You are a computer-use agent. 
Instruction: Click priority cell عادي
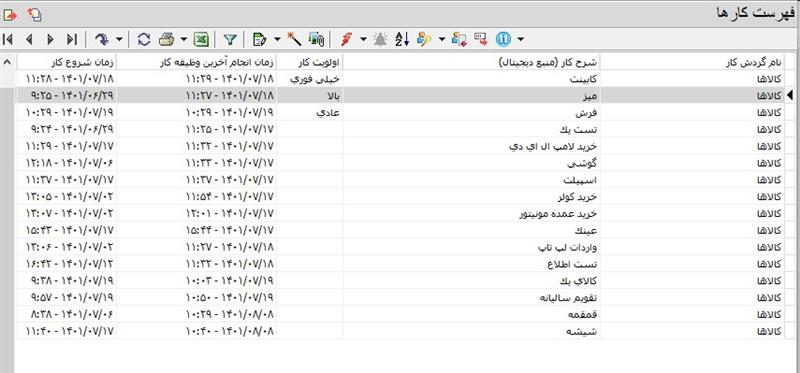tap(310, 112)
